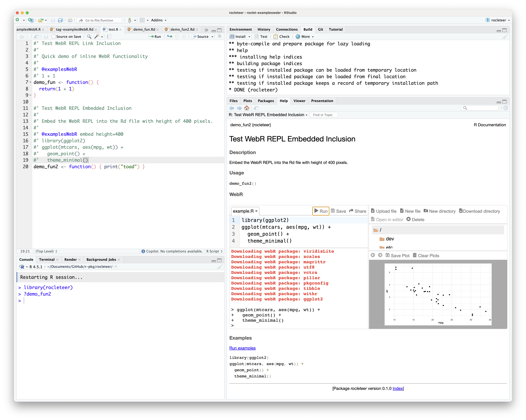
Task: Switch to the Terminal tab
Action: 47,259
